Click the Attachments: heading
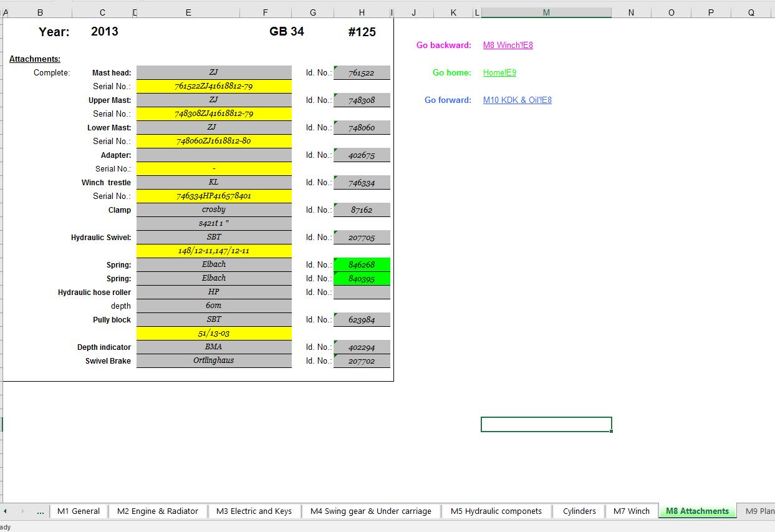The height and width of the screenshot is (532, 775). [x=35, y=59]
